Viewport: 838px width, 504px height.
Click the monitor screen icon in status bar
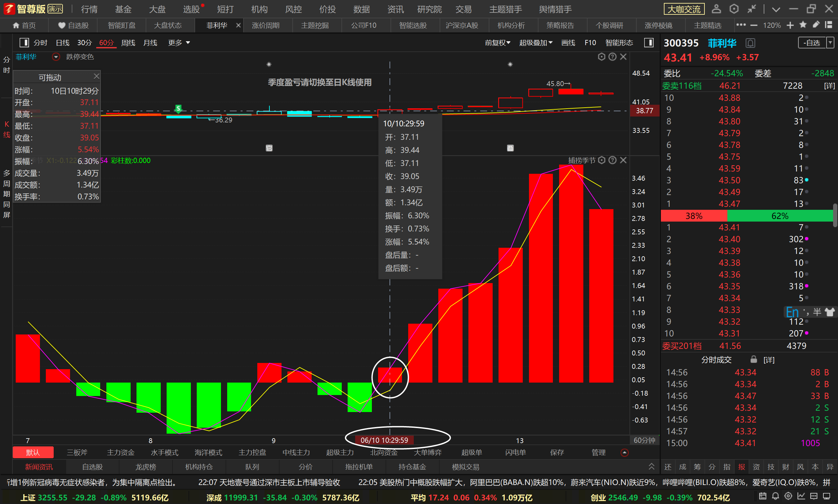coord(827,496)
